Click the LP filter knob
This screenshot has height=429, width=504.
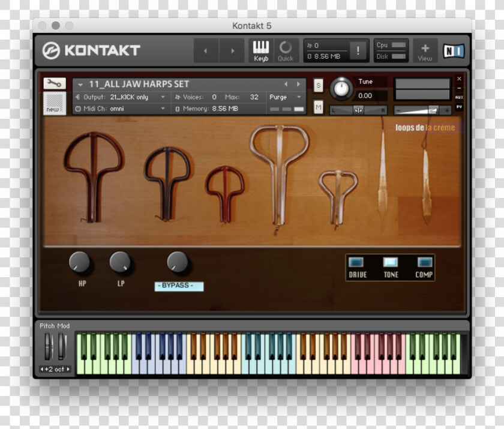pyautogui.click(x=120, y=262)
